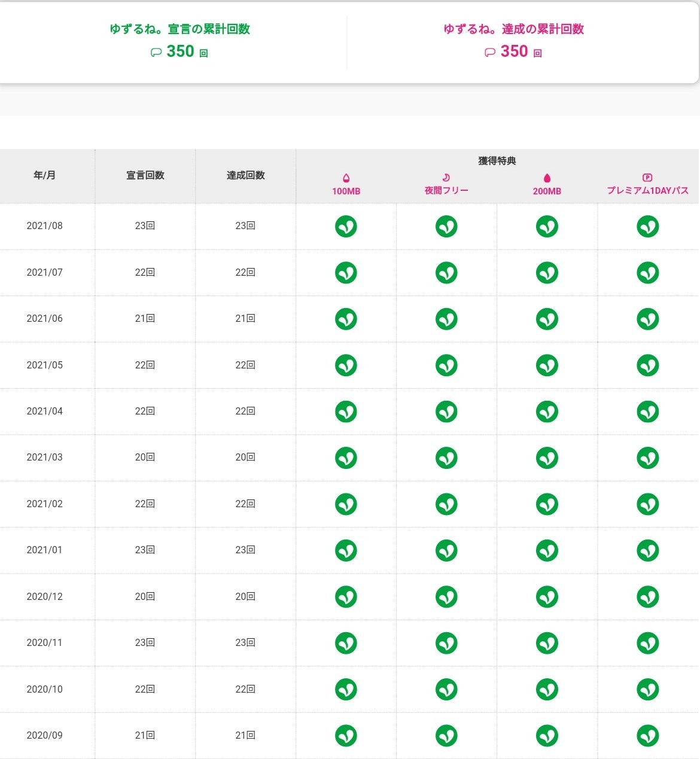The image size is (700, 759).
Task: Click the 夜間フリー moon icon header
Action: pos(446,178)
